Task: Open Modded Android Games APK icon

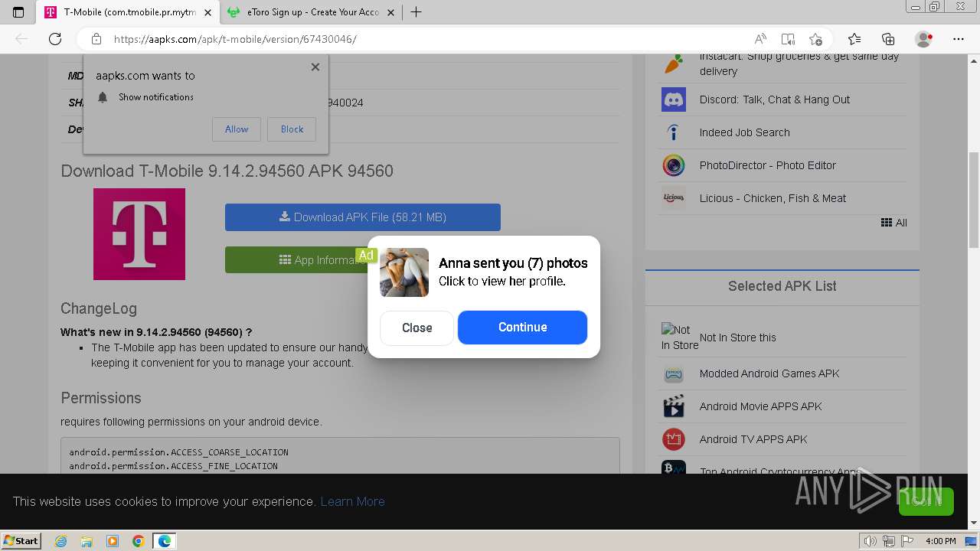Action: (x=674, y=373)
